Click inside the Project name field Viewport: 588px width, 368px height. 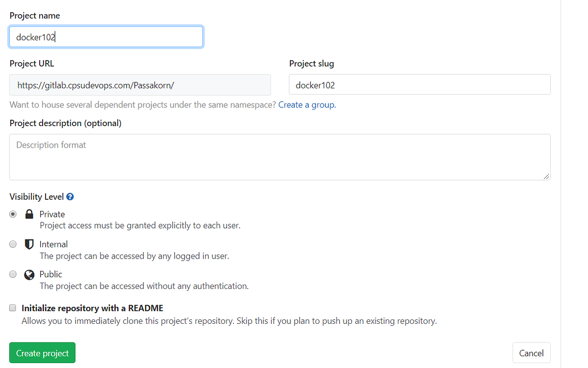106,36
